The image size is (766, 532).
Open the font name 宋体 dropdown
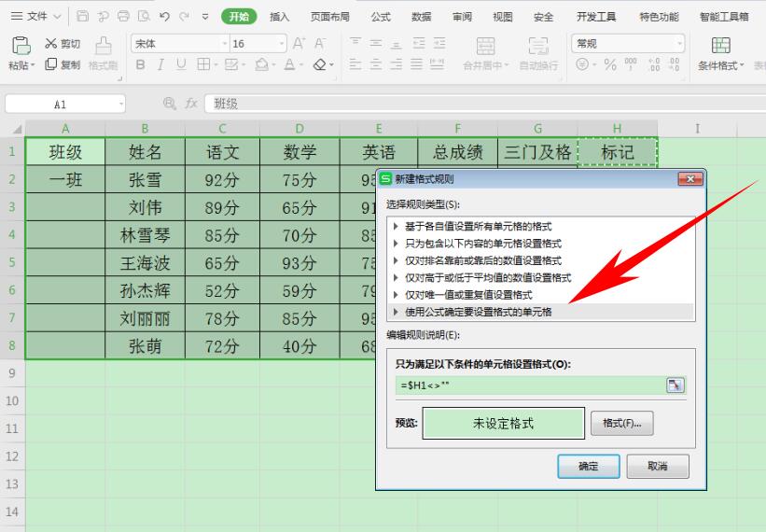(225, 44)
